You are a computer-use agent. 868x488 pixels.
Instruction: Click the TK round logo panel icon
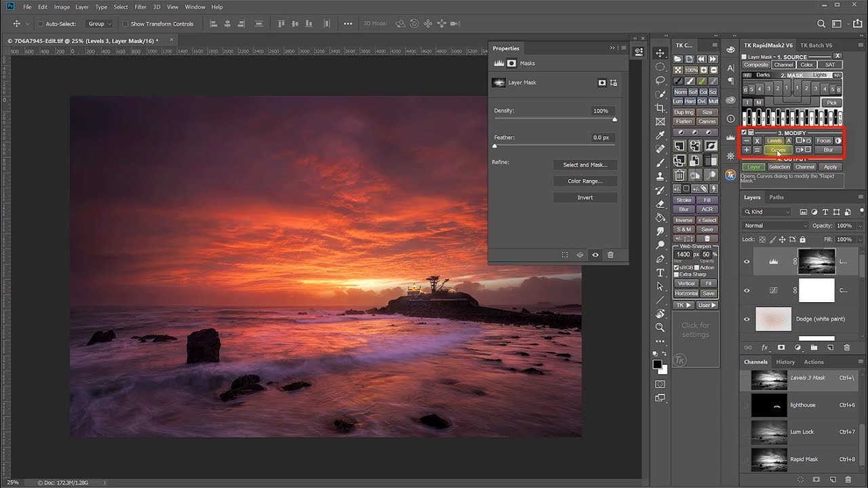(x=730, y=175)
